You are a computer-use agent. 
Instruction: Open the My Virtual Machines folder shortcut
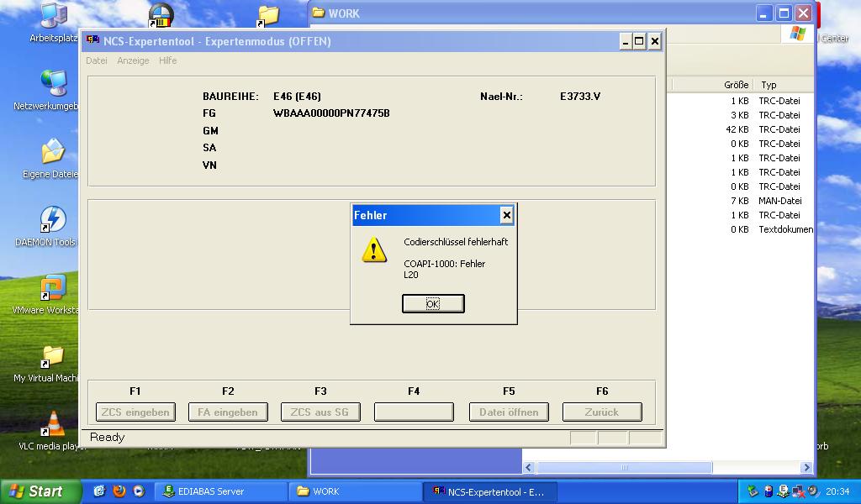[52, 357]
